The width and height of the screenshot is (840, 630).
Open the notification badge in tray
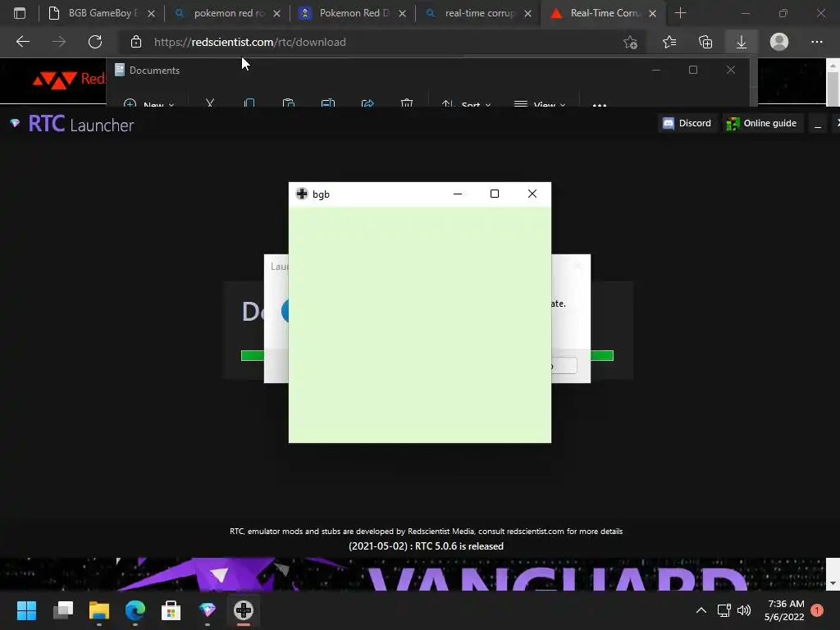click(817, 610)
